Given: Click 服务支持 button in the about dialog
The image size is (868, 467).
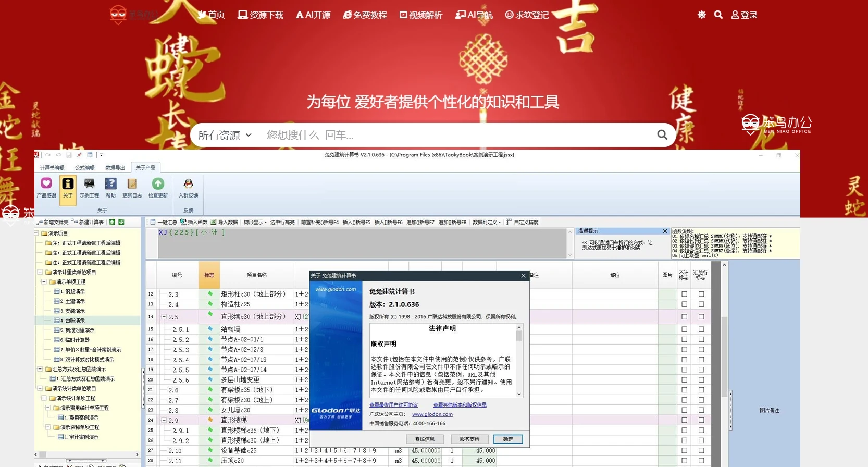Looking at the screenshot, I should 469,439.
